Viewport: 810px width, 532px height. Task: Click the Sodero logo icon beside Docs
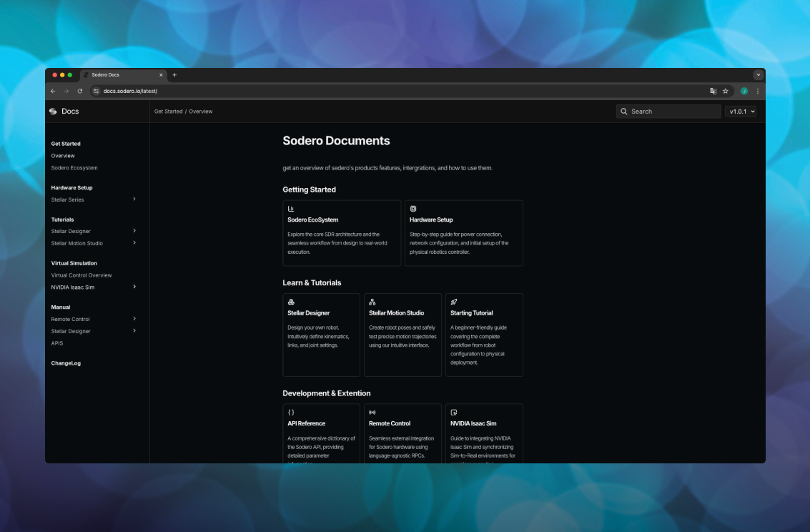click(x=53, y=112)
